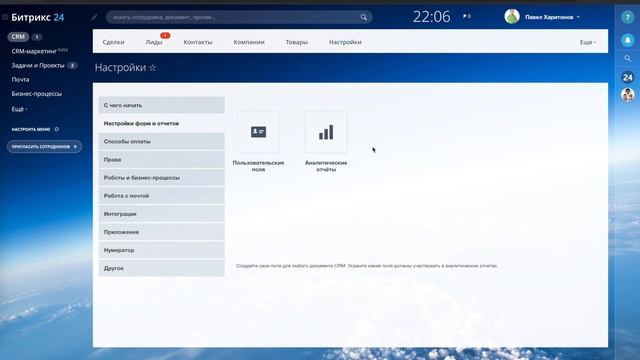Click the Пользовательские поля label
The image size is (640, 360).
pyautogui.click(x=258, y=166)
